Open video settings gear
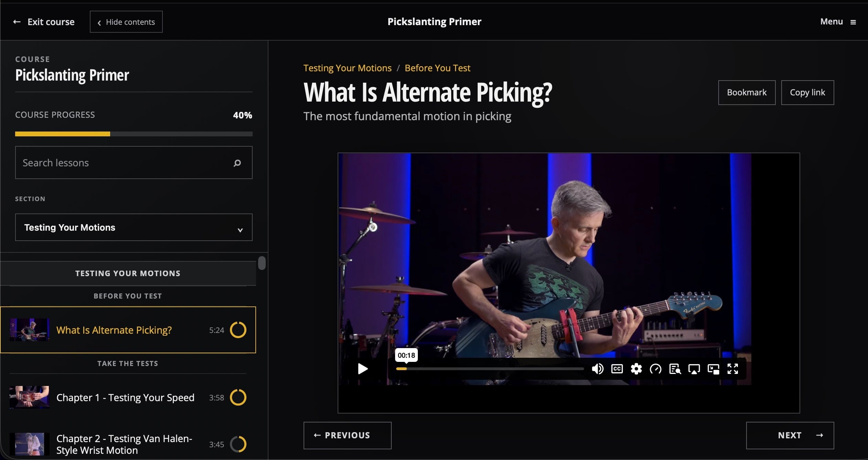 pyautogui.click(x=636, y=369)
